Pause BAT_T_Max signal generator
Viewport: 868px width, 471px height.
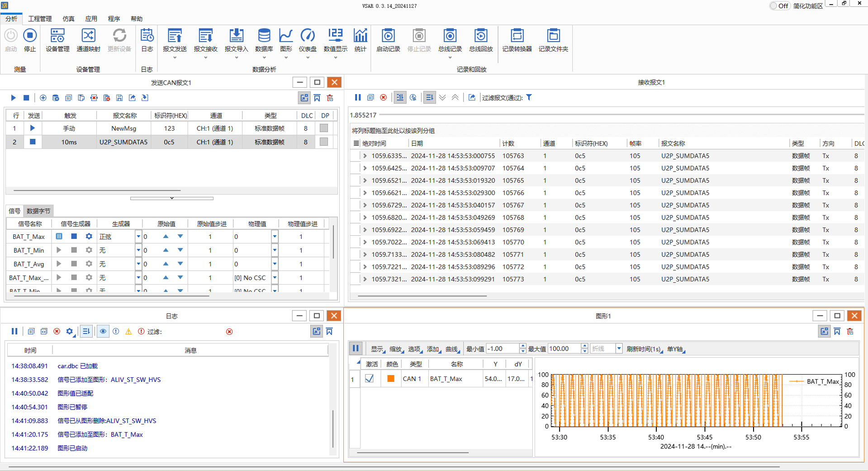pos(59,236)
